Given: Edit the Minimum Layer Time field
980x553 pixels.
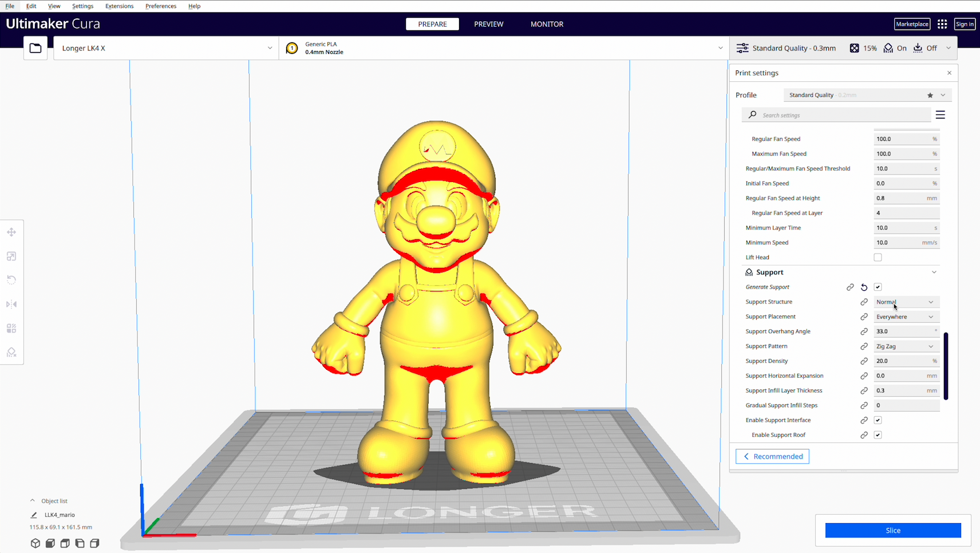Looking at the screenshot, I should pos(906,228).
